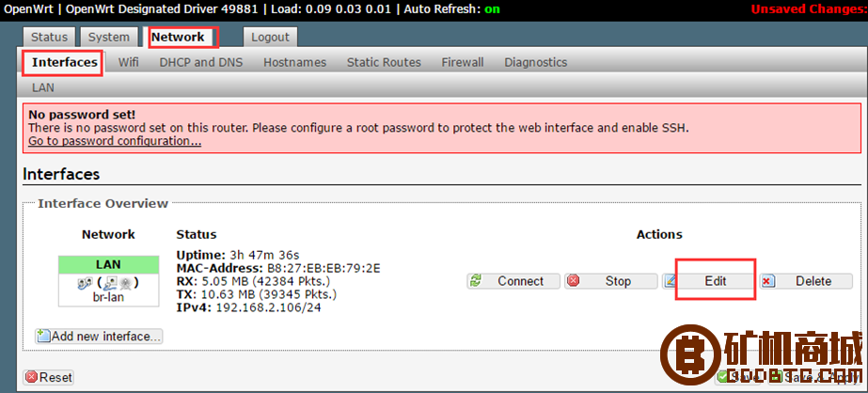Click the green Save & Apply icon
The height and width of the screenshot is (393, 868).
tap(777, 377)
